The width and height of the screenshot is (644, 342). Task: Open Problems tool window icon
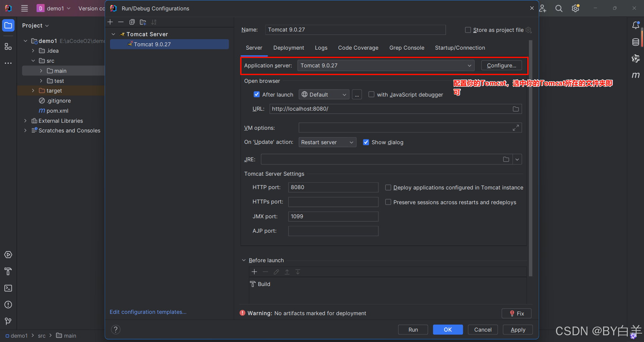8,305
